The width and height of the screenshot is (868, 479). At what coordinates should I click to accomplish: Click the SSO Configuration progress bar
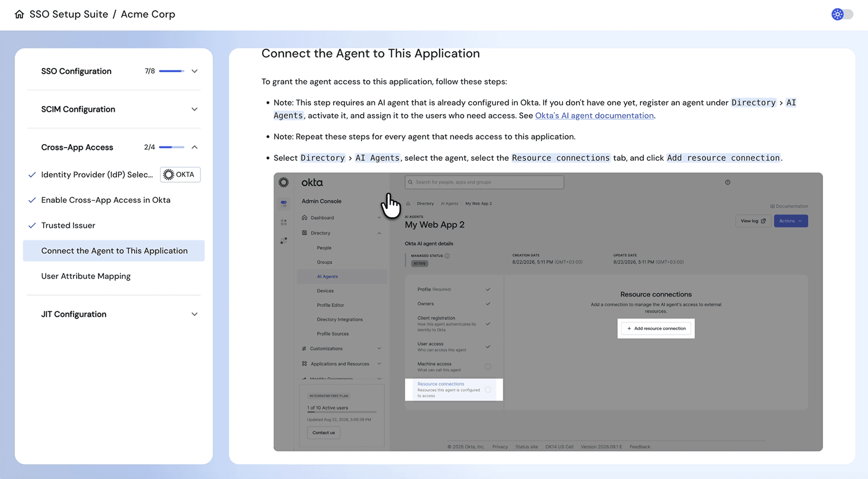pos(172,71)
